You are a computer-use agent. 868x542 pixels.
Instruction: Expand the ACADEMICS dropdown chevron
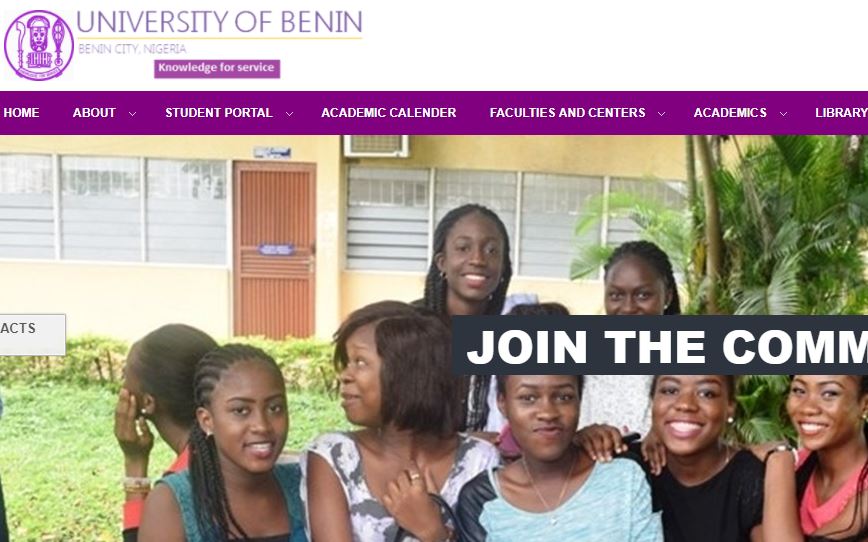click(783, 114)
